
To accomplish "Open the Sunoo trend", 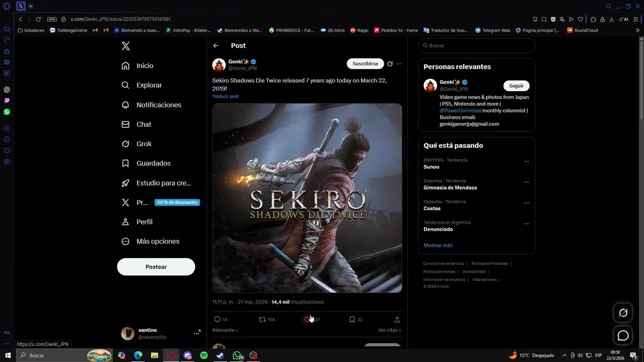I will pyautogui.click(x=431, y=167).
